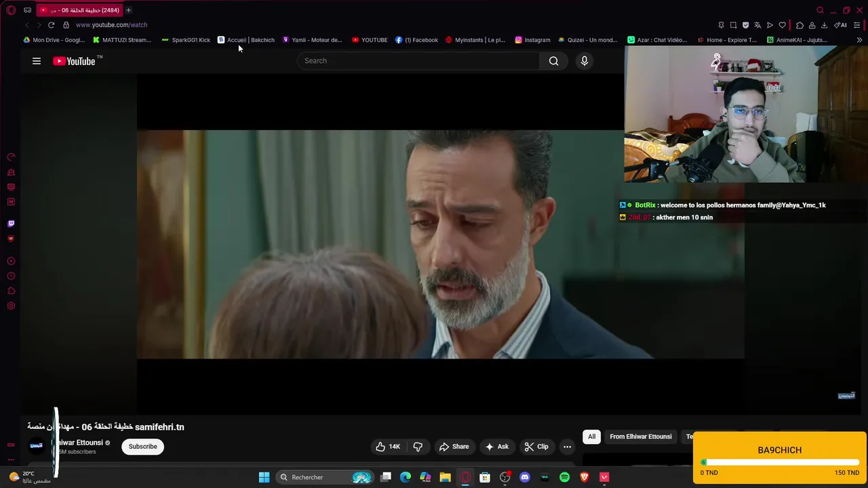
Task: Open the browser downloads icon
Action: click(x=824, y=25)
